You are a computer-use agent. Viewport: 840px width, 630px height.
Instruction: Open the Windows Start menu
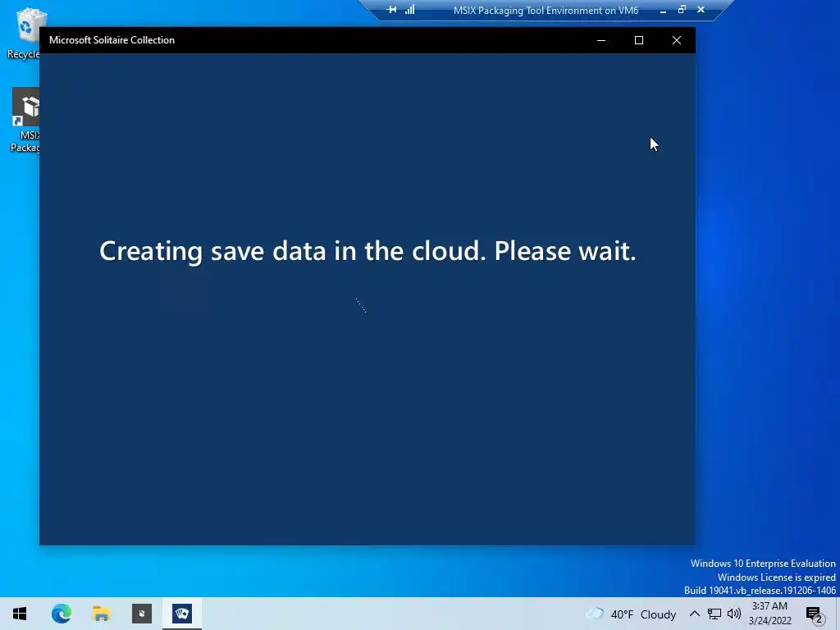[20, 614]
